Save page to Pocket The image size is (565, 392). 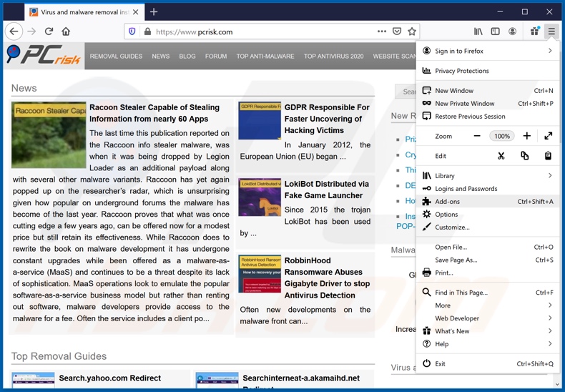[x=397, y=31]
